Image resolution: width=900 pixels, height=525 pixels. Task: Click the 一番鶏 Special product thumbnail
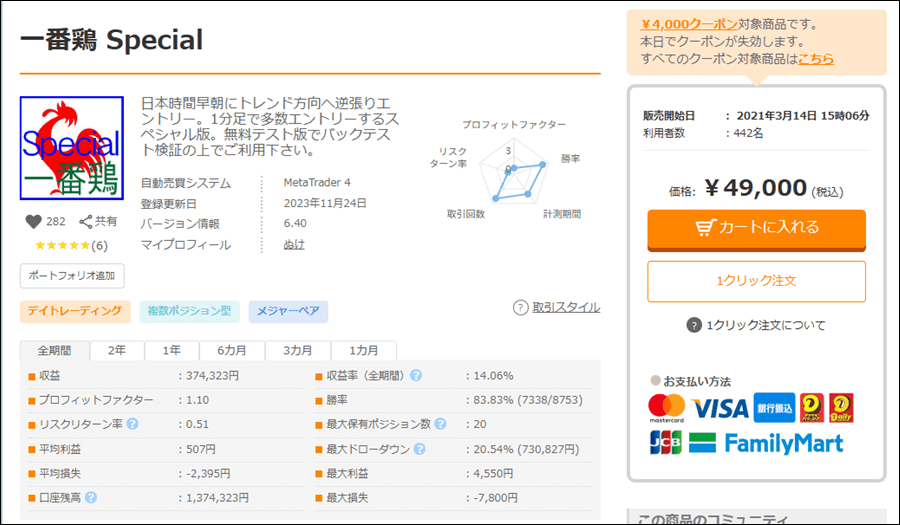72,148
